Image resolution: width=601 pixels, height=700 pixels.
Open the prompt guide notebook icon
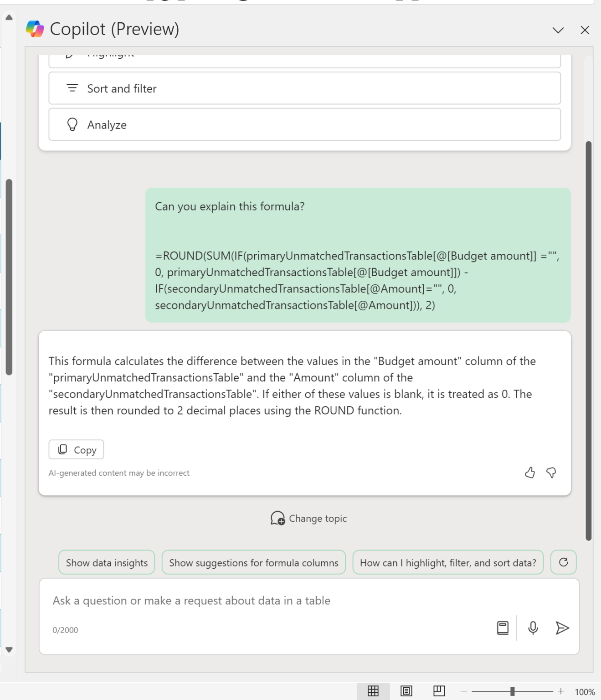[x=503, y=628]
